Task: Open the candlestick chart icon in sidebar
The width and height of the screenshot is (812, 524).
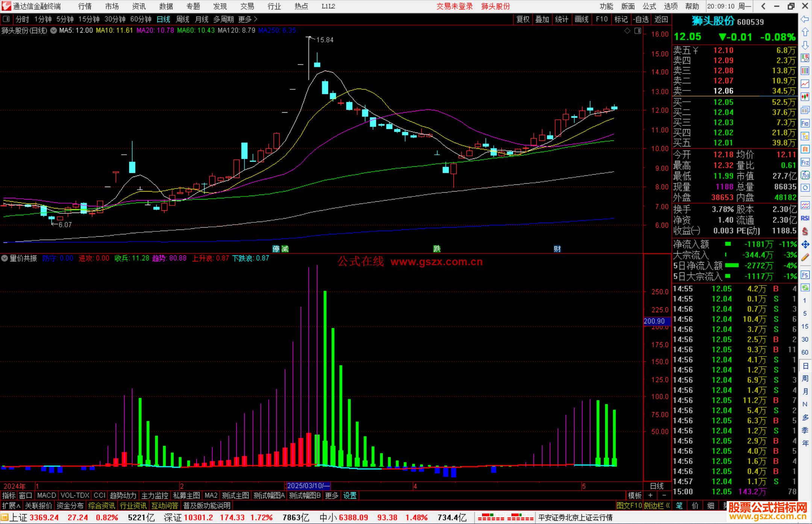Action: click(805, 97)
